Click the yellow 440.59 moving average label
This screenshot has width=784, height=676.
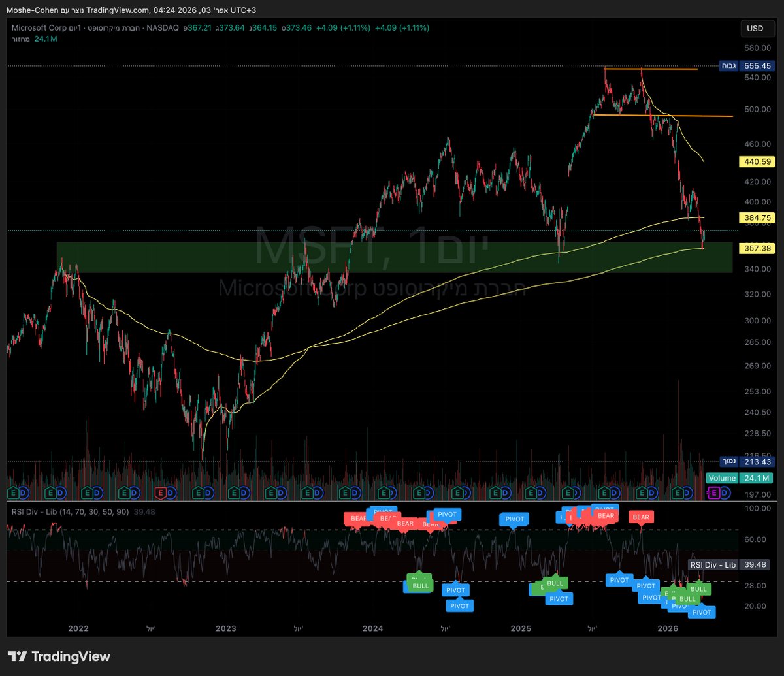(x=757, y=161)
